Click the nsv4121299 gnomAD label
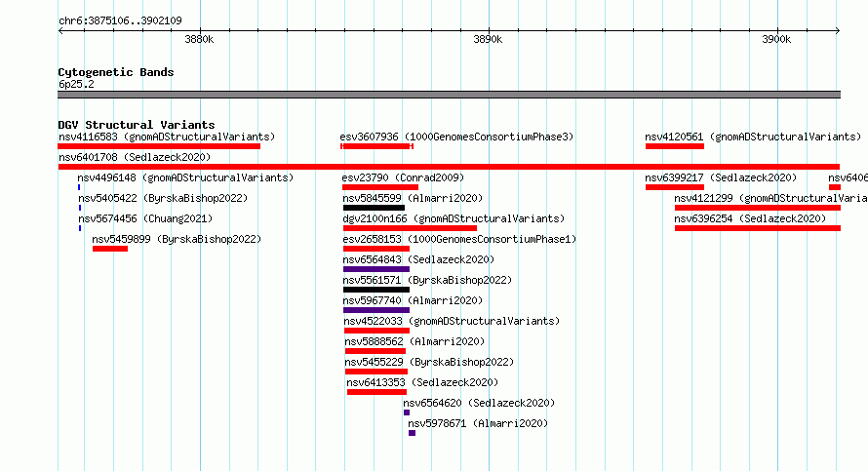Viewport: 868px width, 471px height. [770, 198]
